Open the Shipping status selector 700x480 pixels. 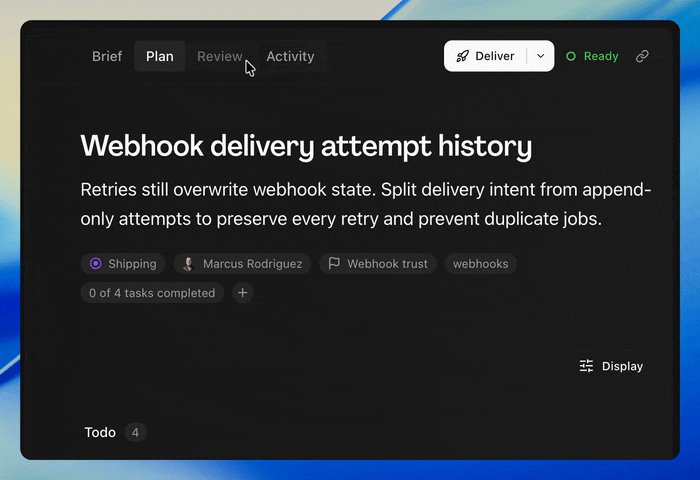(123, 263)
